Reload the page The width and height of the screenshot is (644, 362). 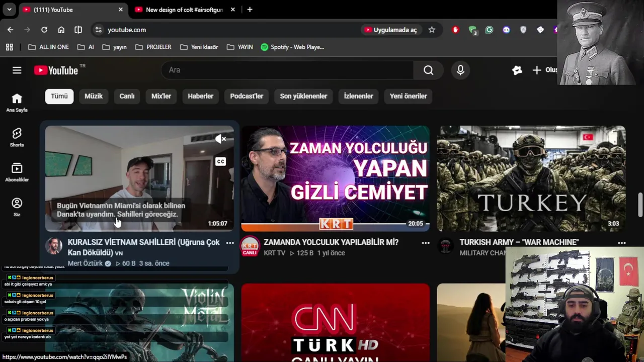point(44,30)
